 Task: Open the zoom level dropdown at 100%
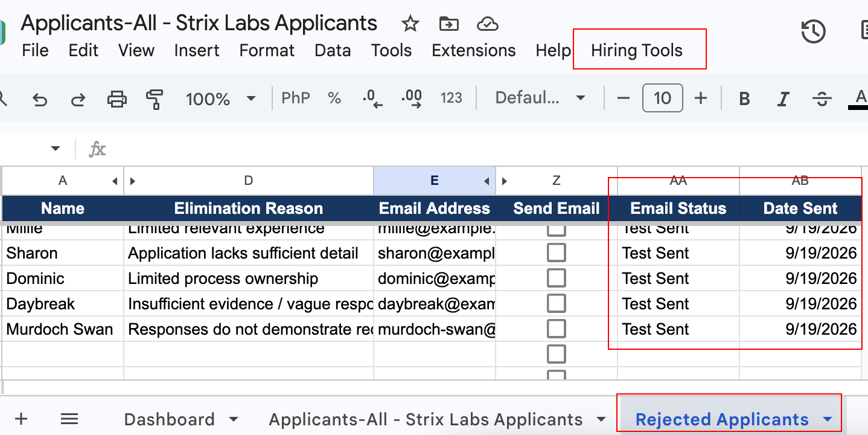point(220,98)
